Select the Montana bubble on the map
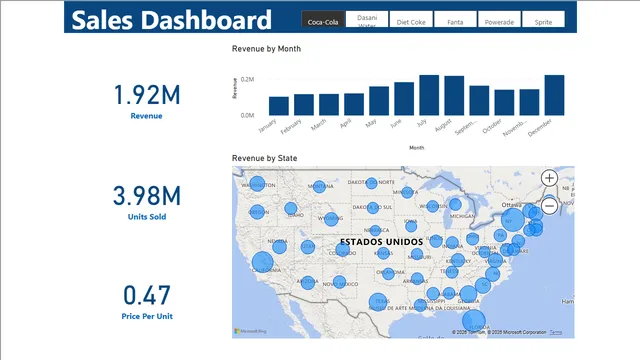 (x=319, y=187)
